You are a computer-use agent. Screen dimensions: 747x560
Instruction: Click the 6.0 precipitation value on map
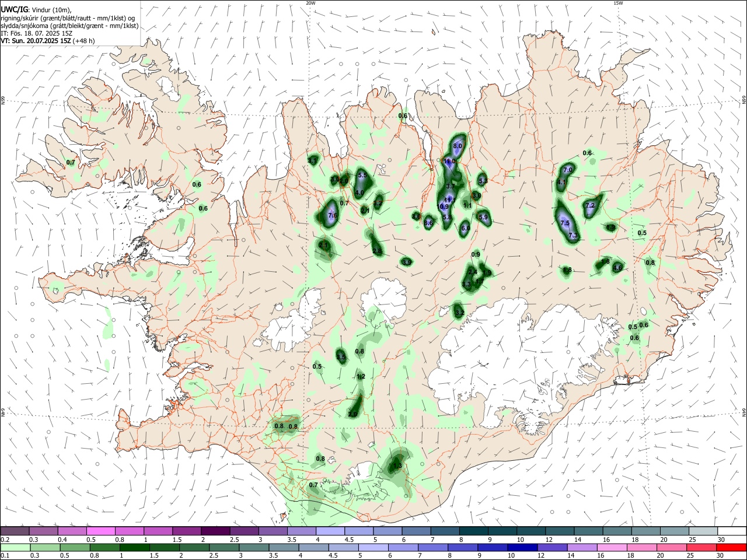tap(466, 229)
